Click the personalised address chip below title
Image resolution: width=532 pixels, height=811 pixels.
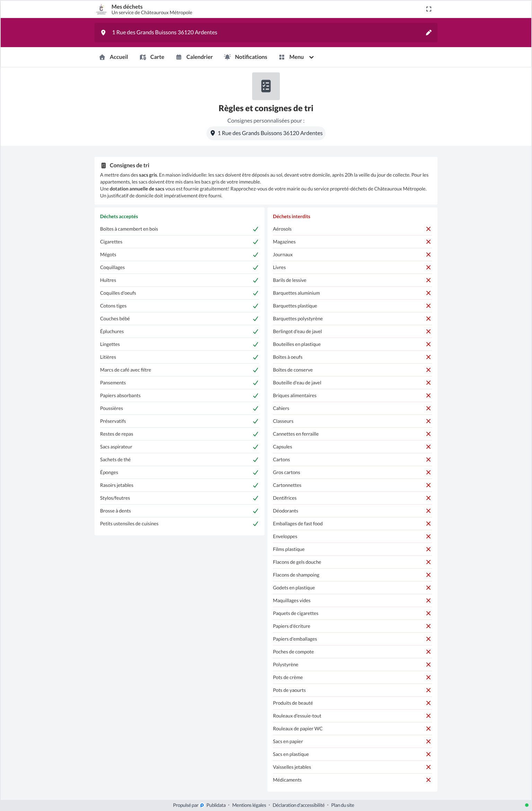coord(266,133)
